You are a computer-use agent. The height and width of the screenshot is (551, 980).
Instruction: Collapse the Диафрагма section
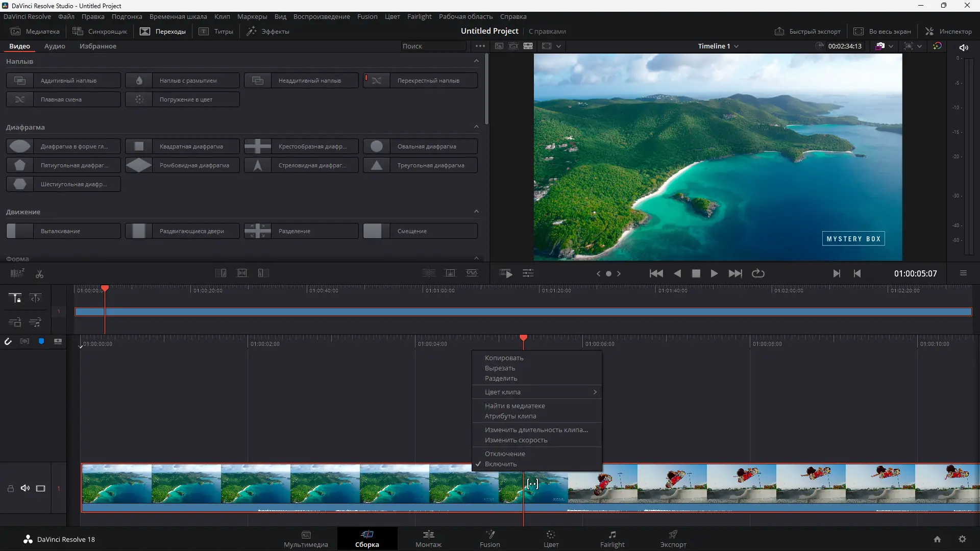(476, 127)
